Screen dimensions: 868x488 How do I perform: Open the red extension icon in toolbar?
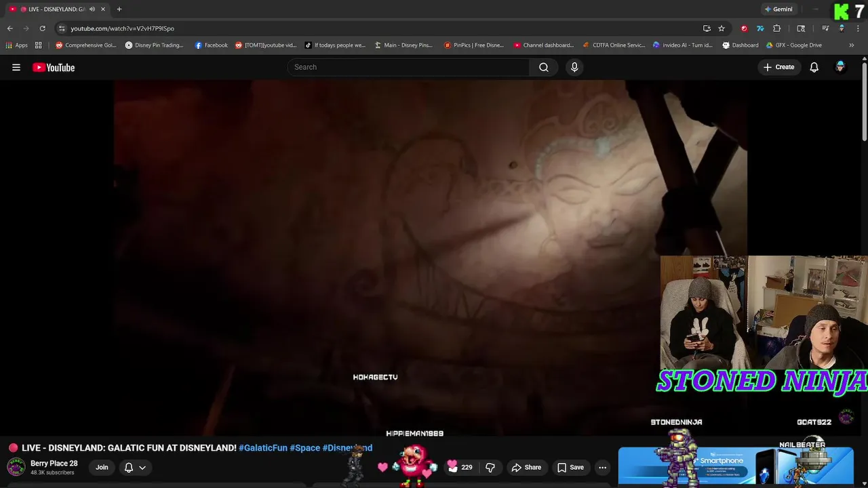click(x=744, y=28)
